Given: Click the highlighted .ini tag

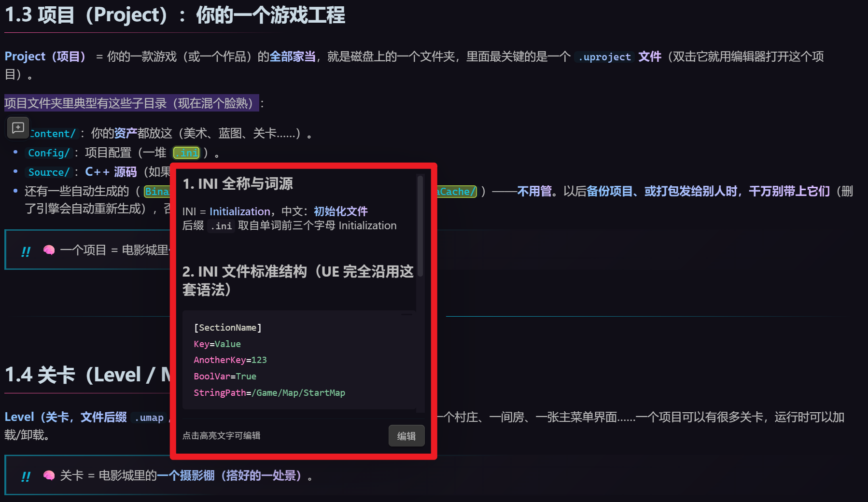Looking at the screenshot, I should tap(186, 153).
